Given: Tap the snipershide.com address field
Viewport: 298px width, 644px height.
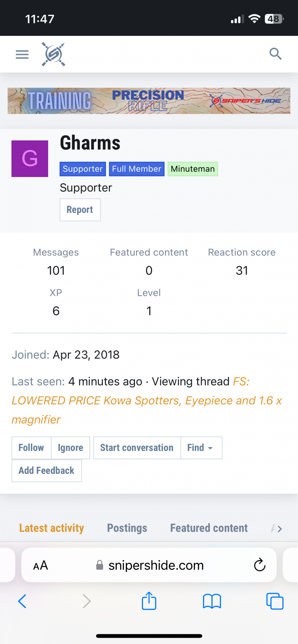Looking at the screenshot, I should (156, 565).
